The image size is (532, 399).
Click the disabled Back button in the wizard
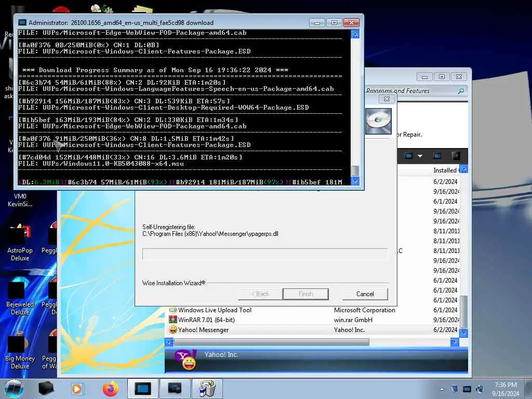pos(261,294)
